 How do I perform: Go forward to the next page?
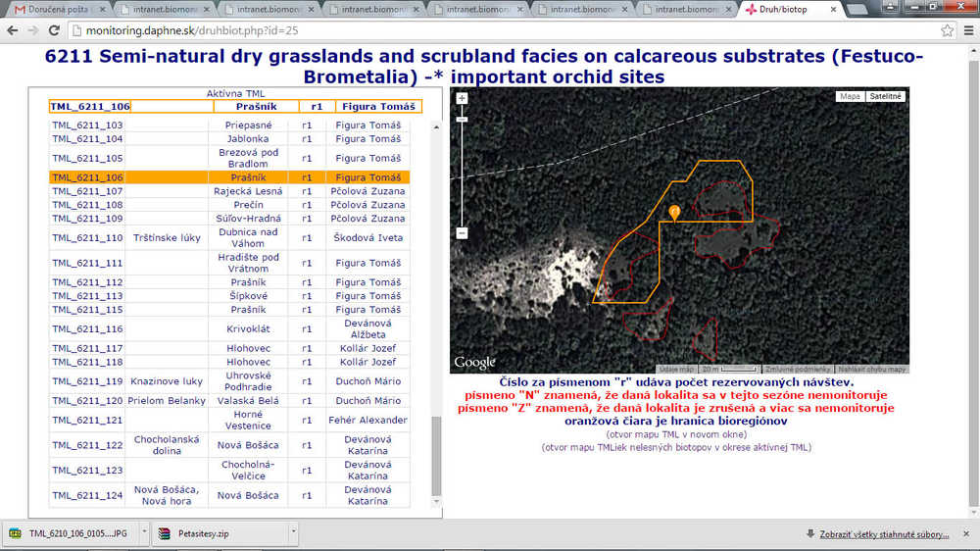coord(33,30)
